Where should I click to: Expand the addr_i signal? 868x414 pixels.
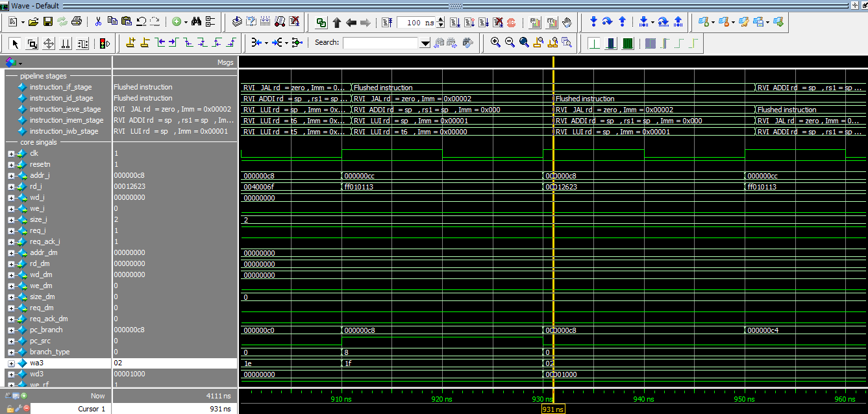[x=11, y=176]
